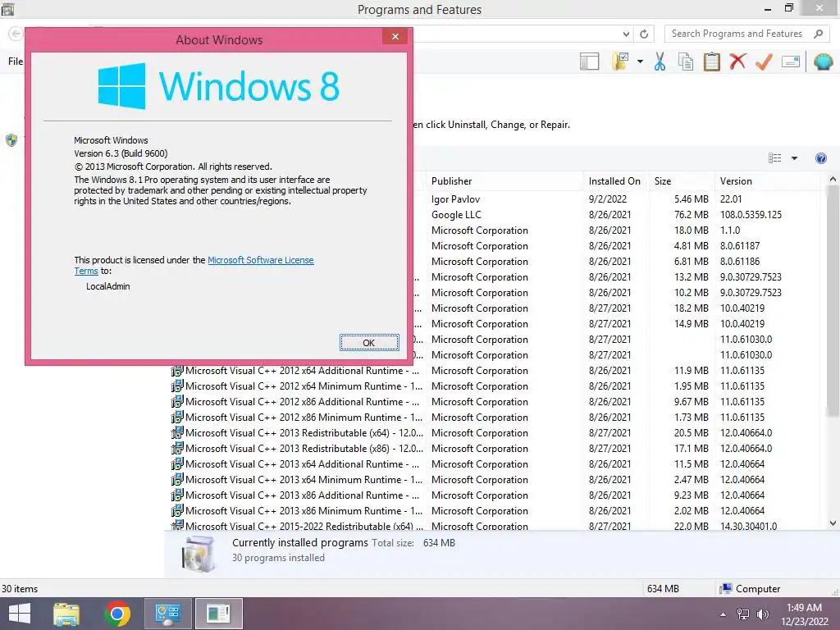Click the red X Delete icon
840x630 pixels.
coord(737,62)
